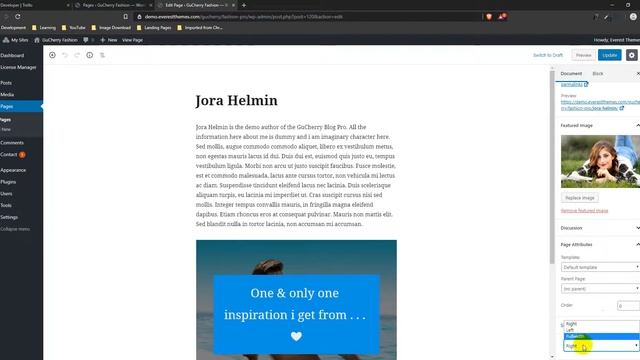Click Switch to Draft link
This screenshot has width=640, height=360.
548,55
